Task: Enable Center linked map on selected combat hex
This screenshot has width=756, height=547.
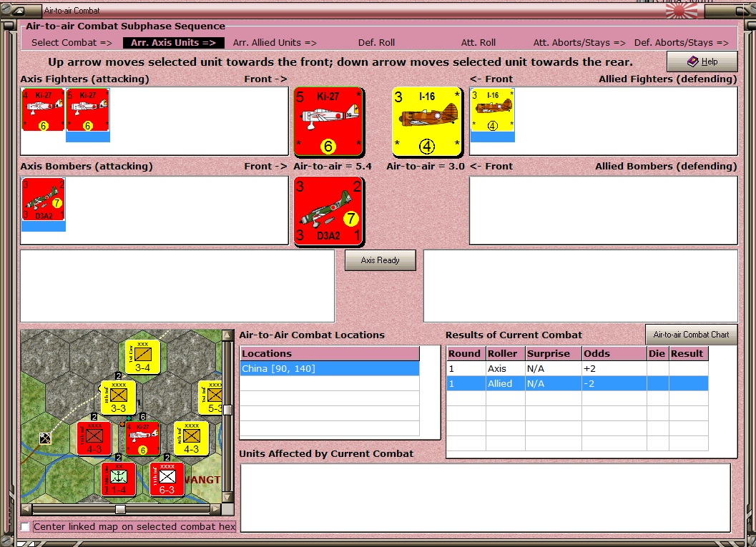Action: click(25, 527)
